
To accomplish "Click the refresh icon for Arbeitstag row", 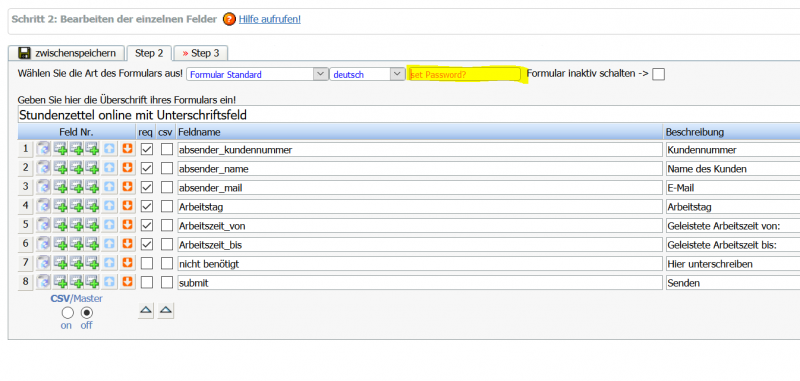I will (x=44, y=206).
